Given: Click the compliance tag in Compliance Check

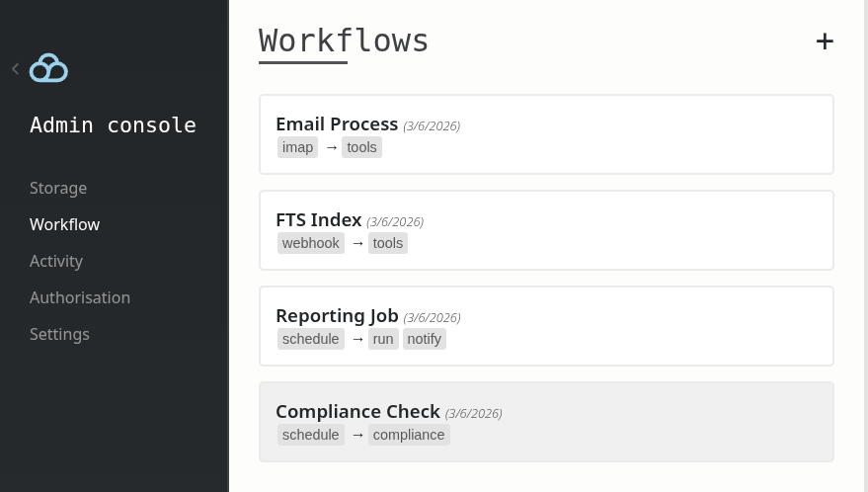Looking at the screenshot, I should tap(408, 435).
